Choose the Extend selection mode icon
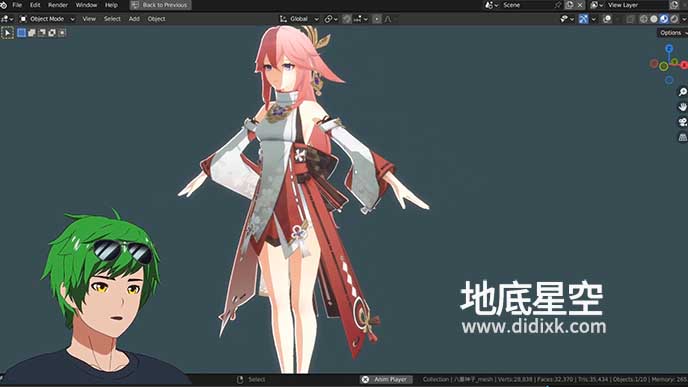The image size is (688, 387). coord(32,33)
